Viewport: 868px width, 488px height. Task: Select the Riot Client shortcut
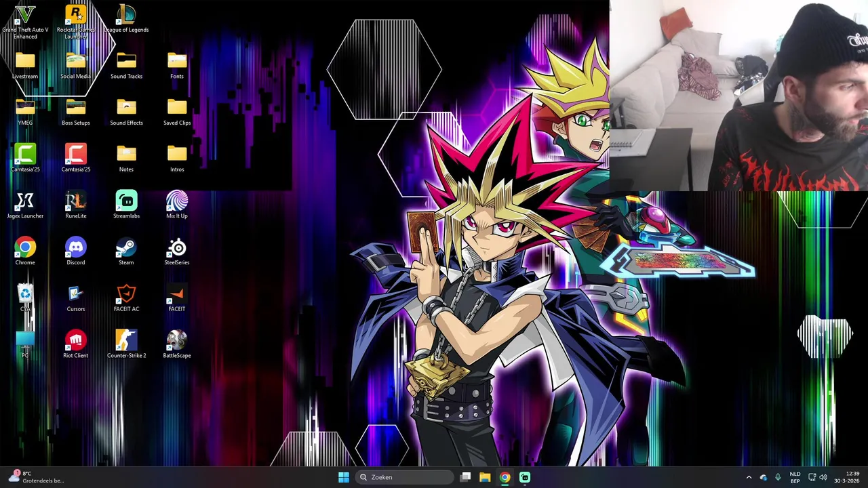click(x=76, y=344)
